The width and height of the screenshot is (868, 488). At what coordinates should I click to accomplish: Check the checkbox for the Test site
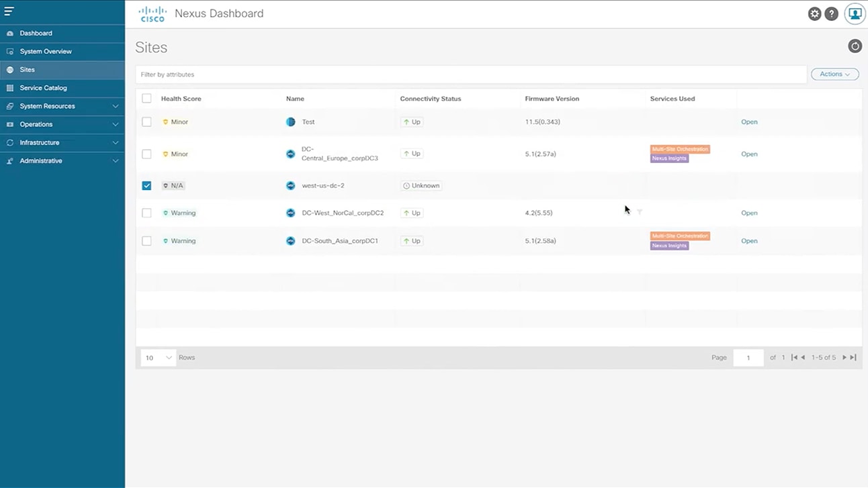[x=146, y=121]
